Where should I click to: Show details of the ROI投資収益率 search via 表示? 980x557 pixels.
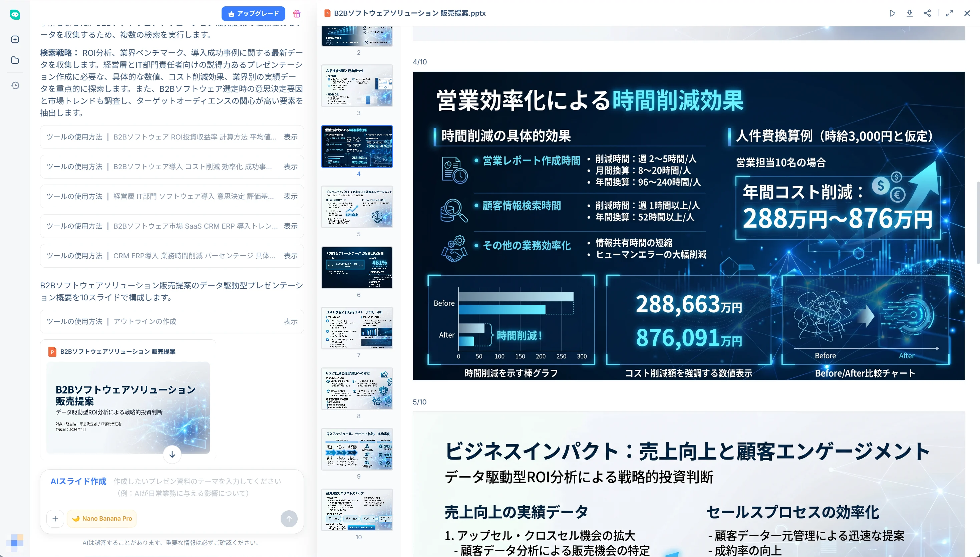pos(291,137)
